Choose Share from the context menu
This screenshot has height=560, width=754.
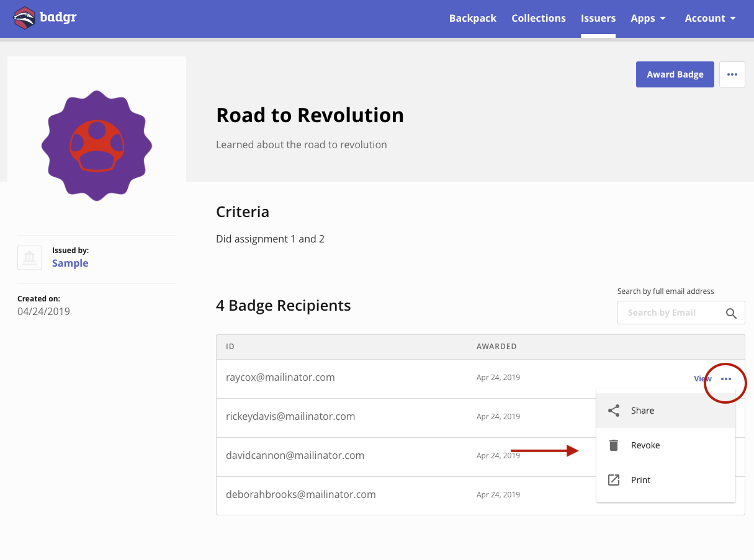click(666, 411)
